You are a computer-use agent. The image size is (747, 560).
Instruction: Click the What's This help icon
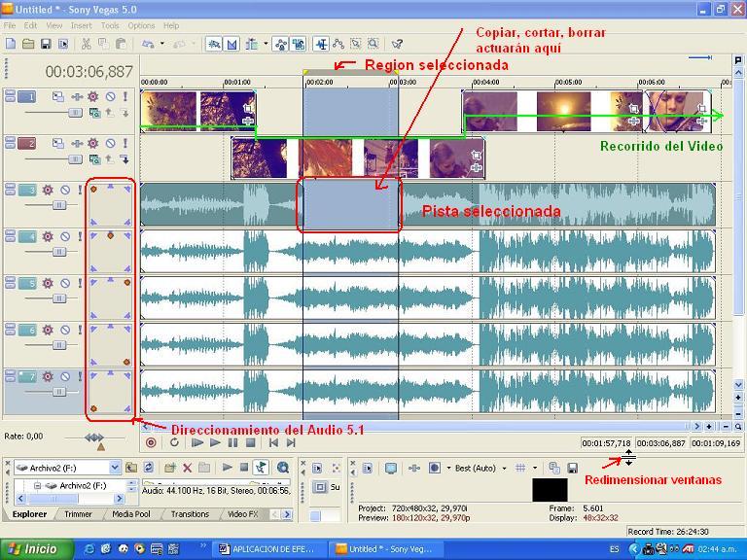(x=397, y=45)
